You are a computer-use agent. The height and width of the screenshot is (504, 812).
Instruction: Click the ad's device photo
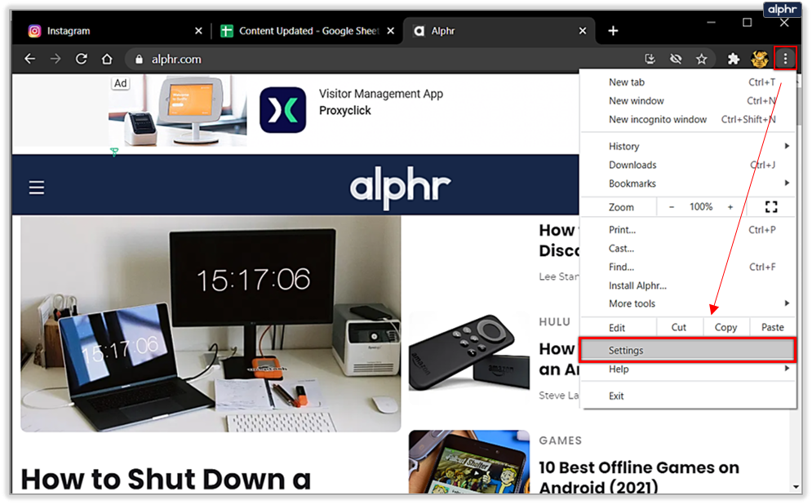tap(178, 111)
